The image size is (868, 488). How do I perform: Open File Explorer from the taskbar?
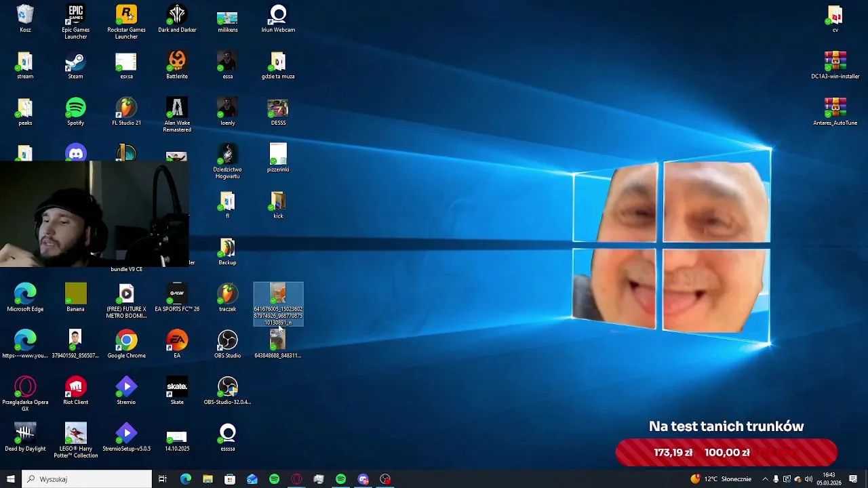(x=208, y=479)
